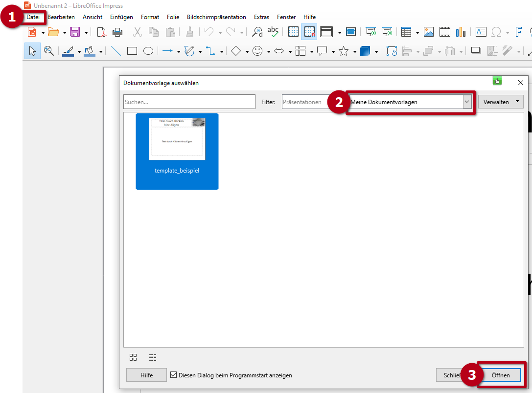Viewport: 532px width, 393px height.
Task: Select the Rectangle drawing tool
Action: coord(132,51)
